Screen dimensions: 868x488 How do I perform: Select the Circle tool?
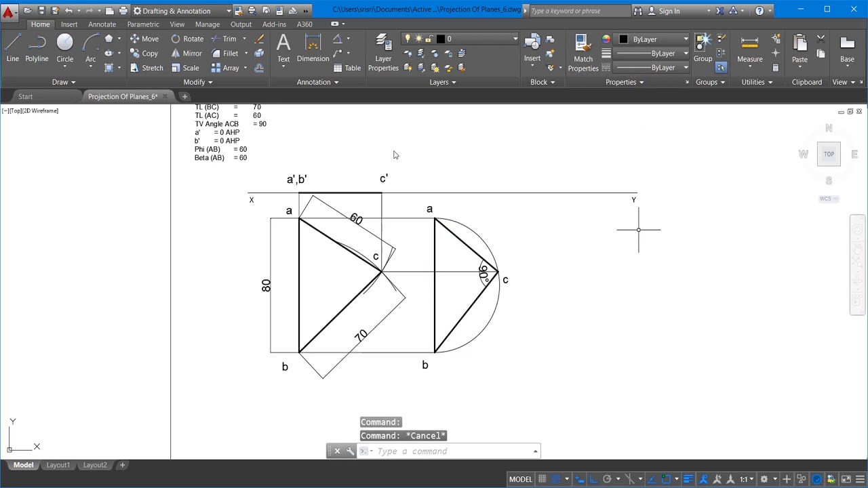[65, 49]
